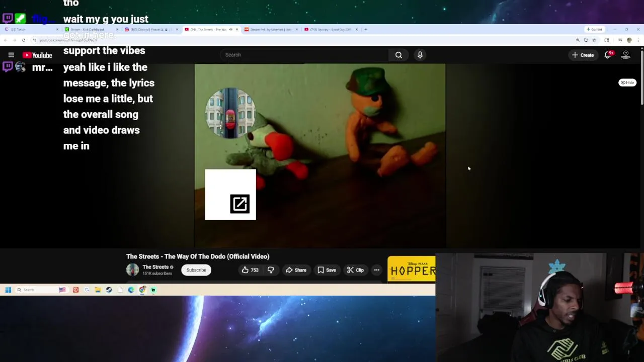Click The Streets channel avatar
This screenshot has height=362, width=644.
132,269
